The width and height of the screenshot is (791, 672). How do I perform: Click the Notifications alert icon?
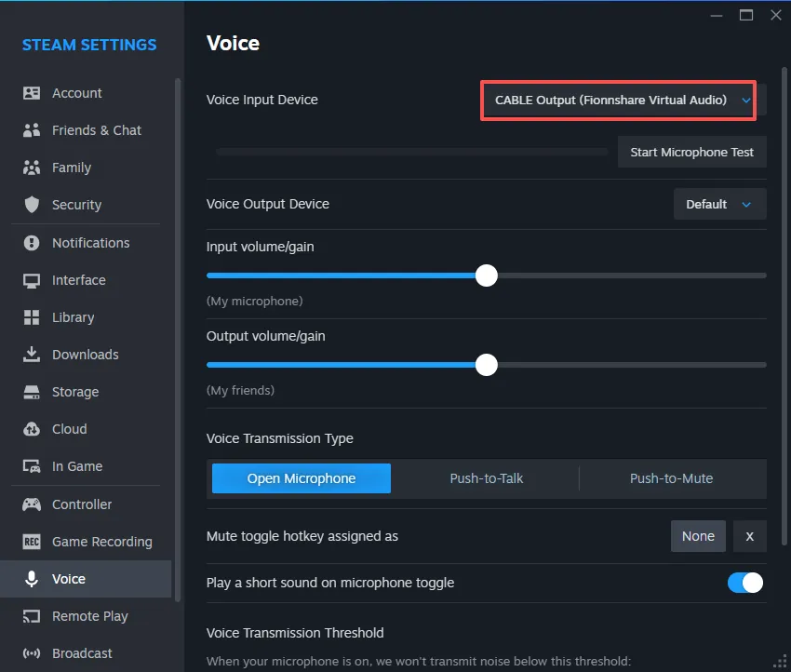click(x=32, y=243)
